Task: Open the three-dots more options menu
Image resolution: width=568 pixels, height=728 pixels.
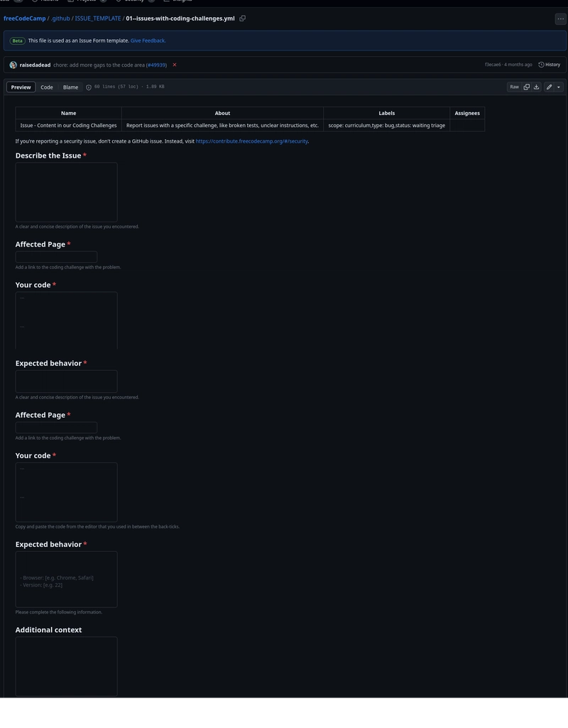Action: 561,19
